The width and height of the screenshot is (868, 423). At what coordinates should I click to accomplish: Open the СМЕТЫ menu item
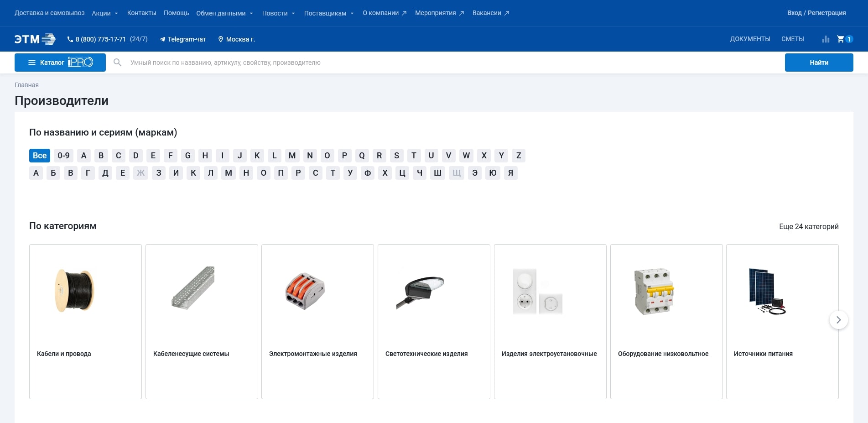point(792,39)
